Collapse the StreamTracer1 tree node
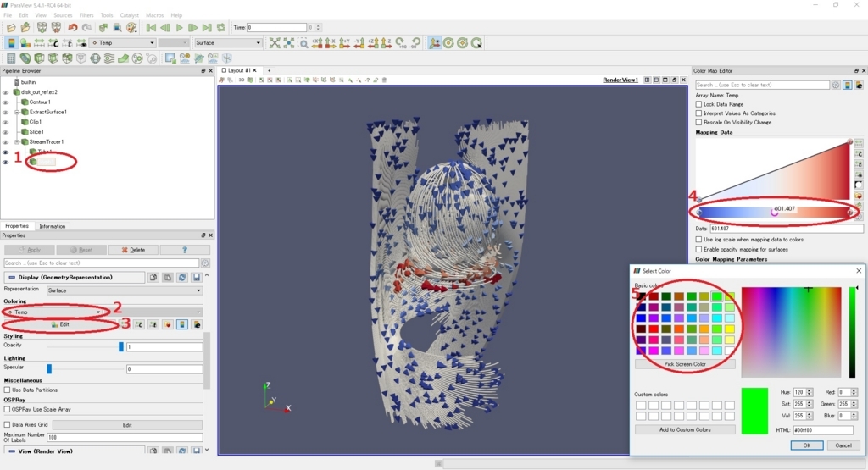This screenshot has height=470, width=868. click(x=17, y=142)
